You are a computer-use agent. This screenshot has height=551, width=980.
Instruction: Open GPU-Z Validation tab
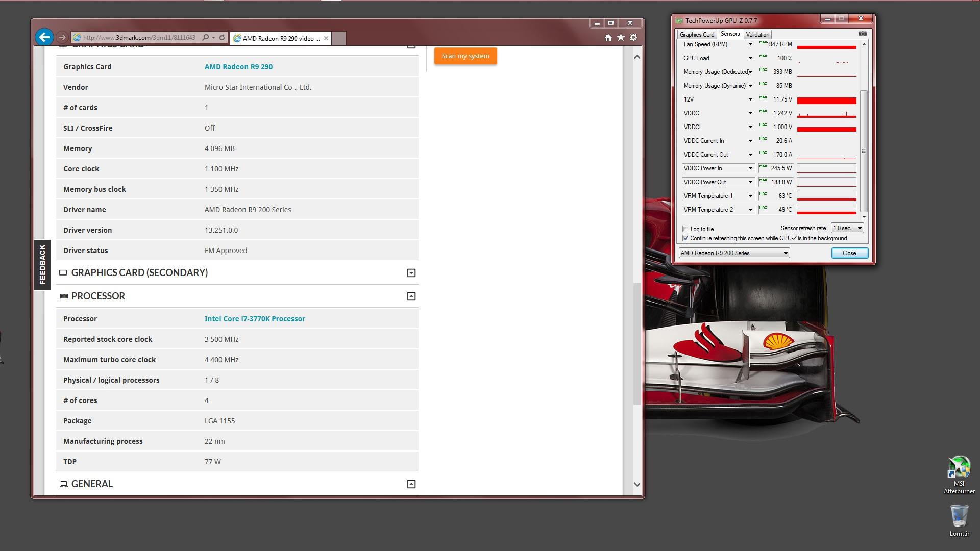(x=757, y=35)
